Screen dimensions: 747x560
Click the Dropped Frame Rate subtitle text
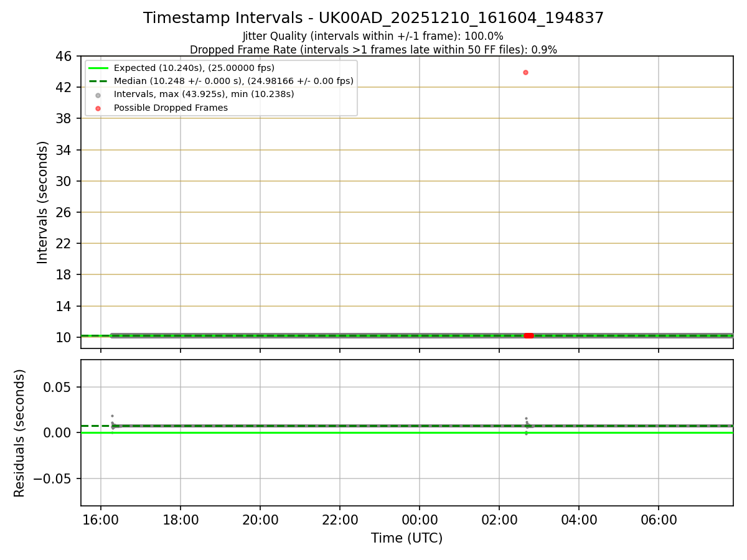click(x=374, y=50)
